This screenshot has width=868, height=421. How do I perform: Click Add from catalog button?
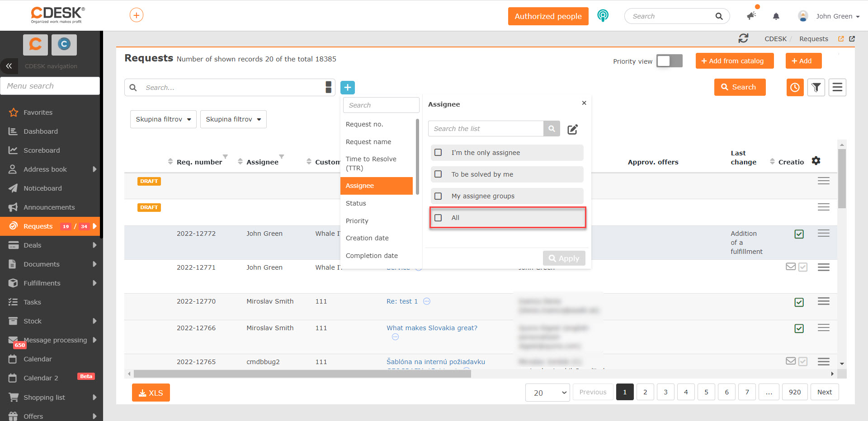click(735, 61)
